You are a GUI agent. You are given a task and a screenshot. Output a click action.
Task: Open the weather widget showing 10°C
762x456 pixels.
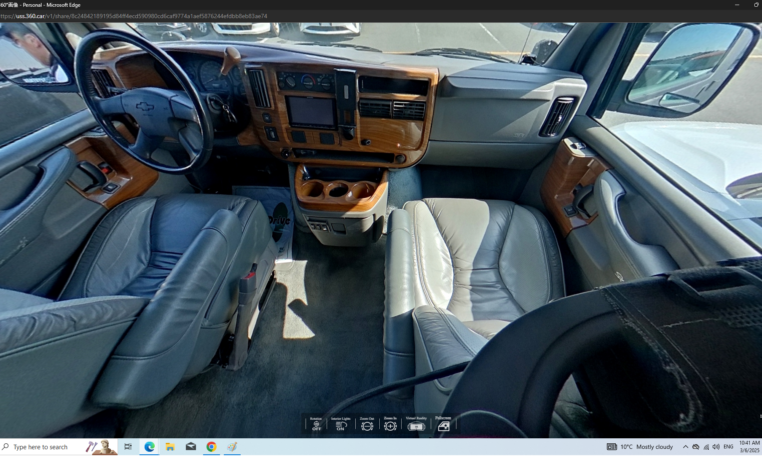640,447
